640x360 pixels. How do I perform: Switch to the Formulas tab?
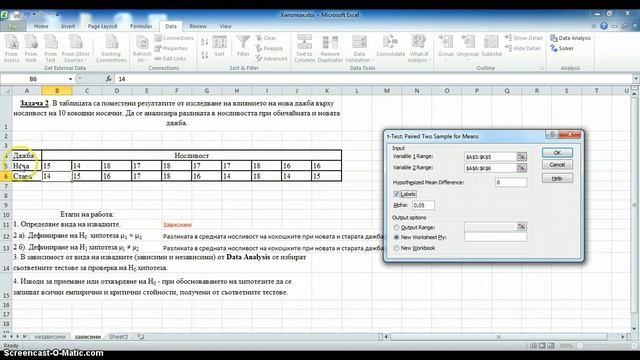tap(141, 26)
